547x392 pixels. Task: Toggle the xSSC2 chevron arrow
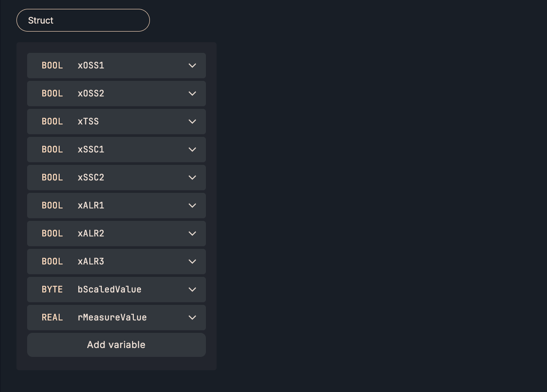(x=192, y=178)
